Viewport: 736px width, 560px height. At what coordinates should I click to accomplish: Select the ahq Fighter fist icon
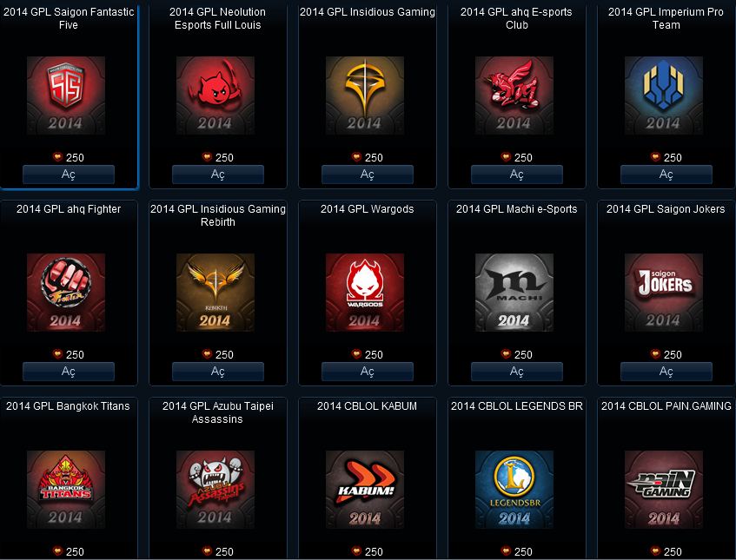tap(66, 293)
